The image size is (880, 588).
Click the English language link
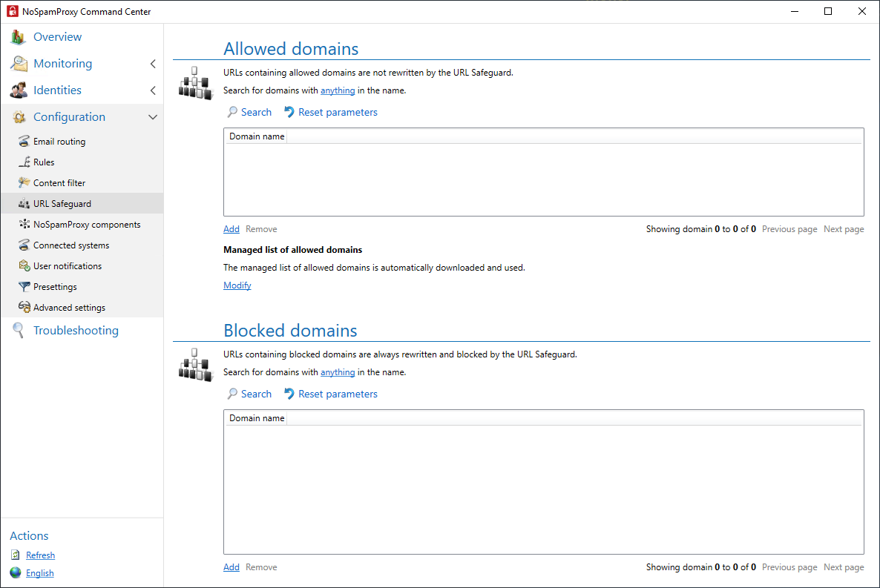(x=40, y=573)
